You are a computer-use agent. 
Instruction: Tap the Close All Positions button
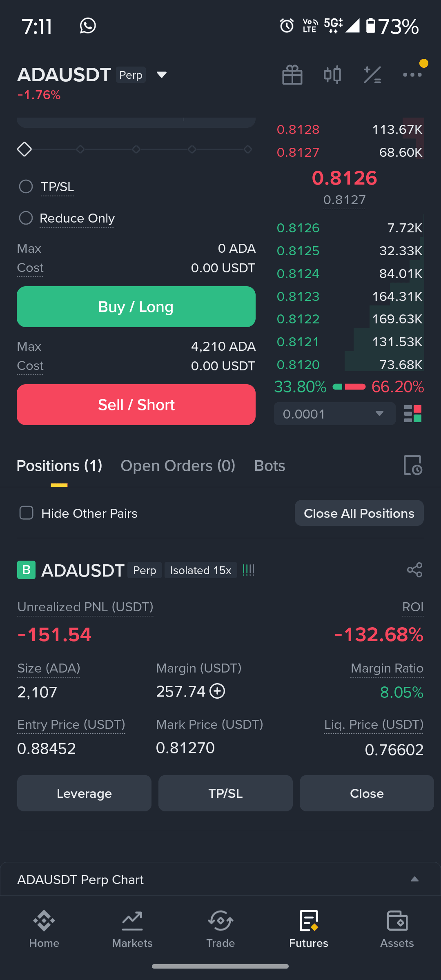(359, 513)
